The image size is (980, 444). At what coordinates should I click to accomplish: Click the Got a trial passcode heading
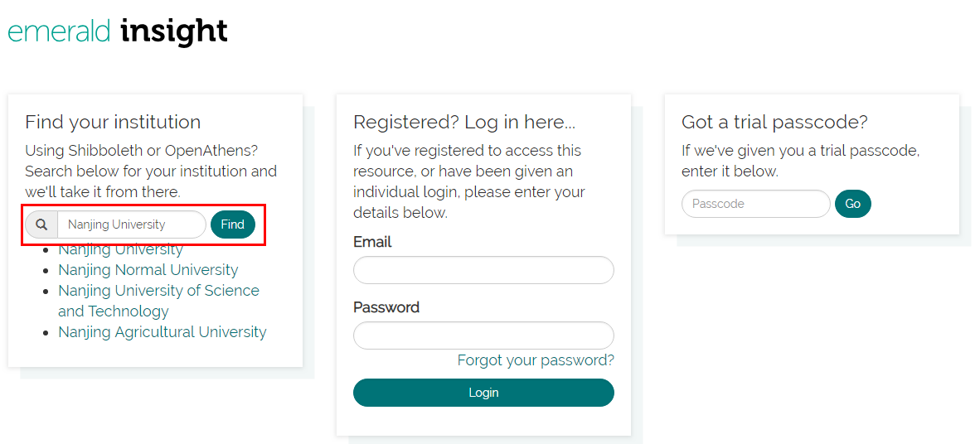coord(774,122)
